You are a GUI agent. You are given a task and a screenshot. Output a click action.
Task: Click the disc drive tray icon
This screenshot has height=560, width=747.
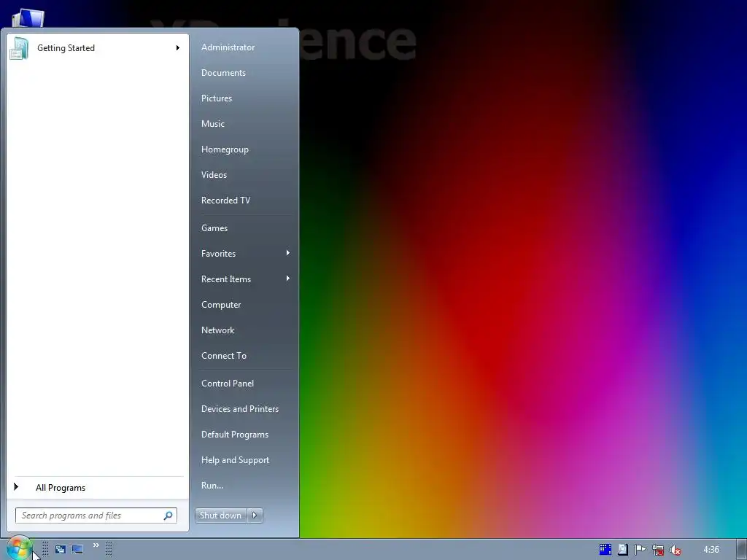[623, 550]
